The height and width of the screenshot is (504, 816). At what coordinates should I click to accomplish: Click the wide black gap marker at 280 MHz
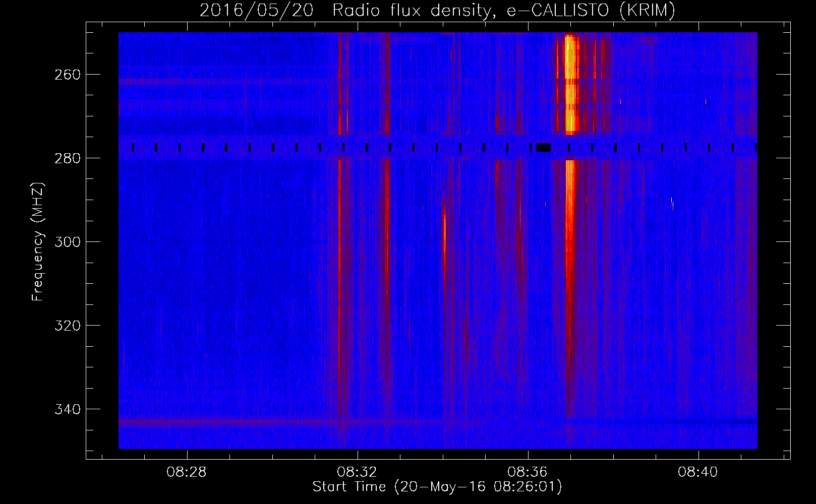click(543, 148)
